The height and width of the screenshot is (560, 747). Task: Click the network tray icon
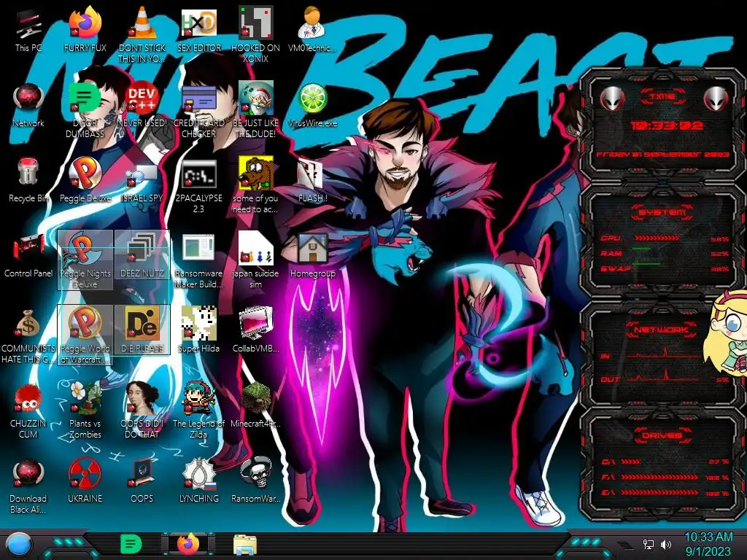[x=649, y=544]
